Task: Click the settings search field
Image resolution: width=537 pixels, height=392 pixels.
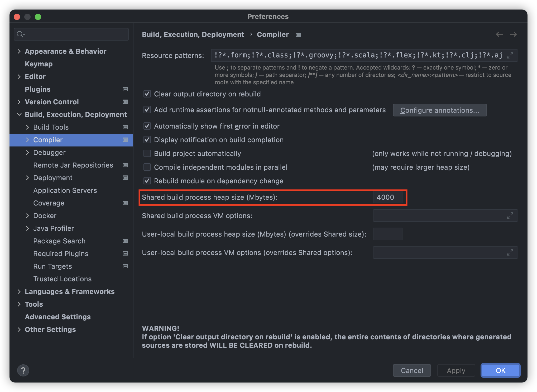Action: (71, 34)
